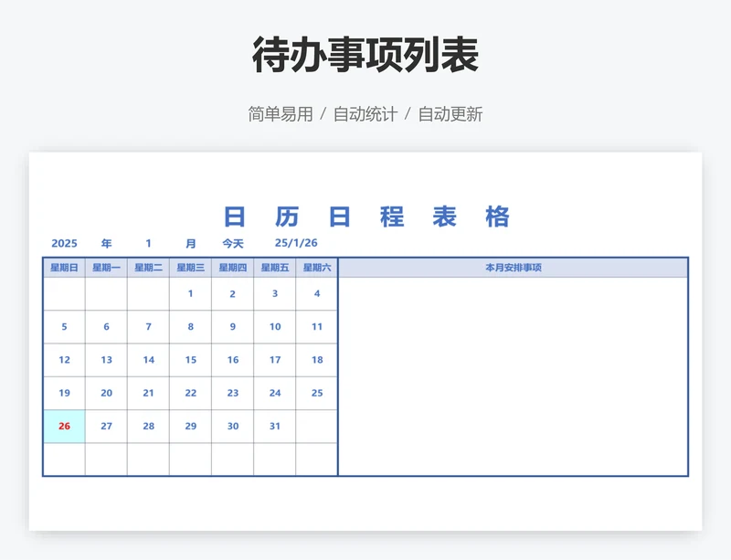Viewport: 731px width, 560px height.
Task: Select calendar day 3
Action: pos(275,294)
